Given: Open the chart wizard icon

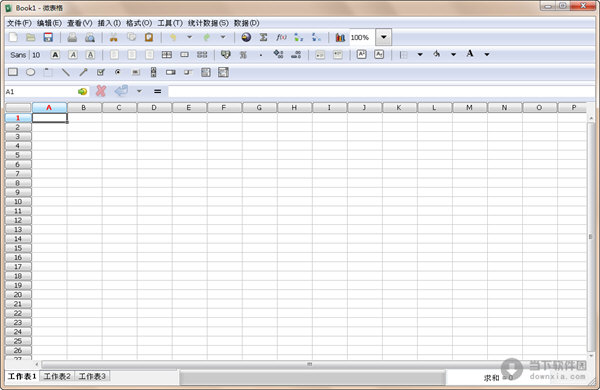Looking at the screenshot, I should 340,37.
